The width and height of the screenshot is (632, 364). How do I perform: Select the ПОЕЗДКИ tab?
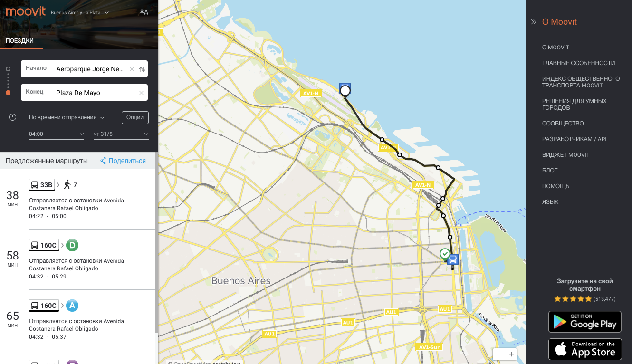[x=20, y=41]
